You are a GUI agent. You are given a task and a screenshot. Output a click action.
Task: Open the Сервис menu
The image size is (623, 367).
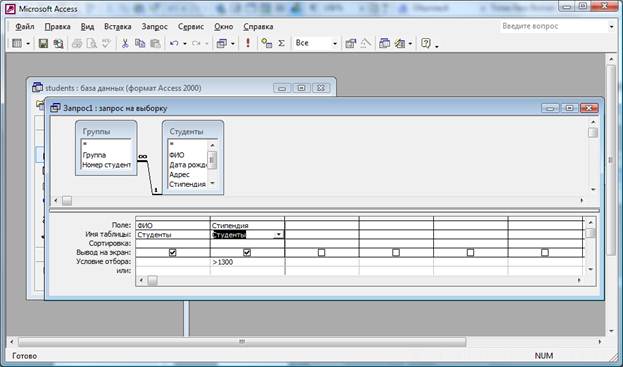point(191,27)
